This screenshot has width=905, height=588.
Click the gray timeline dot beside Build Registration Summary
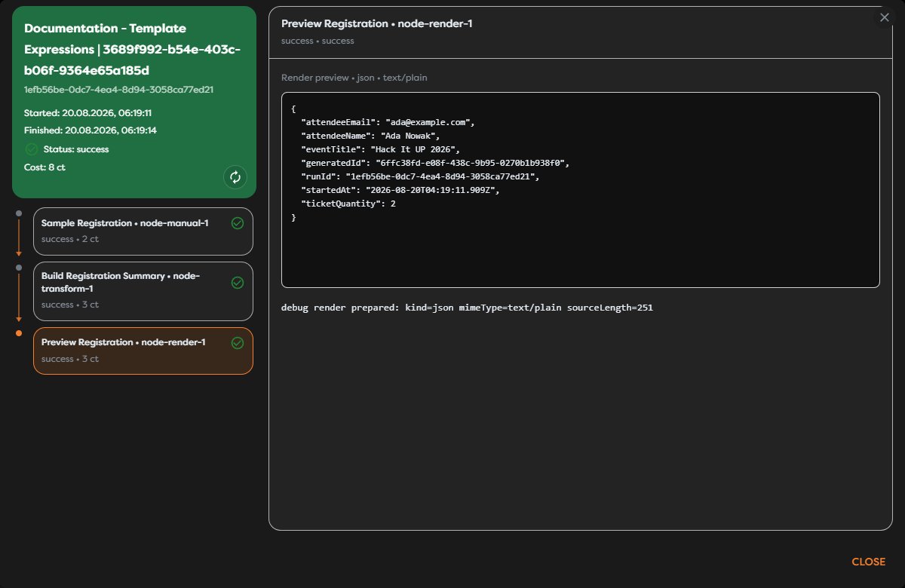(x=19, y=268)
